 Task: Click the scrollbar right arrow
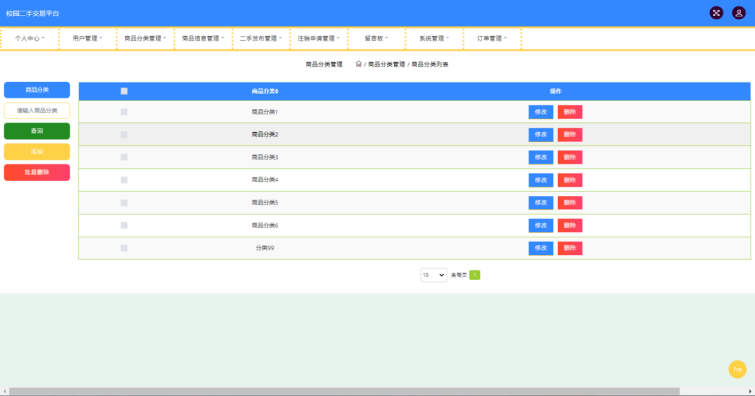pyautogui.click(x=750, y=391)
